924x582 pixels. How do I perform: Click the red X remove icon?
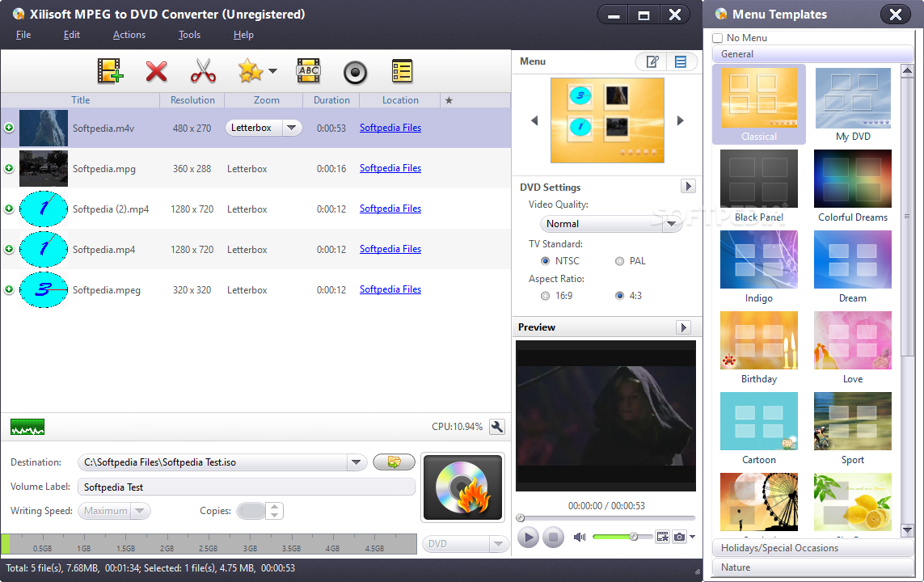coord(156,71)
